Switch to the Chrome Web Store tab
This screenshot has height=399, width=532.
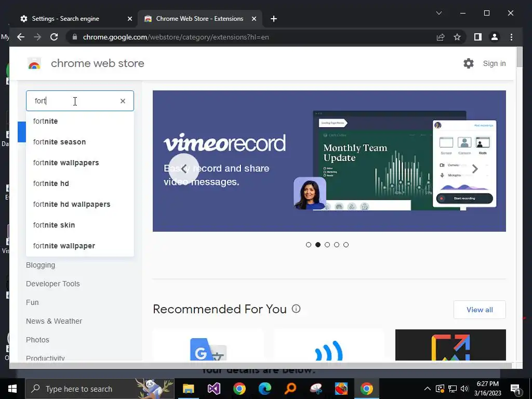[199, 19]
